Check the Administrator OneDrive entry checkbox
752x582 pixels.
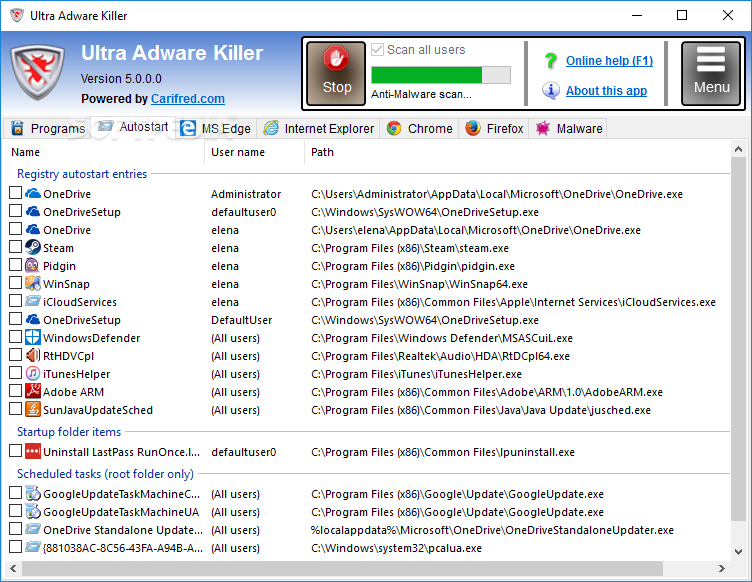(15, 193)
